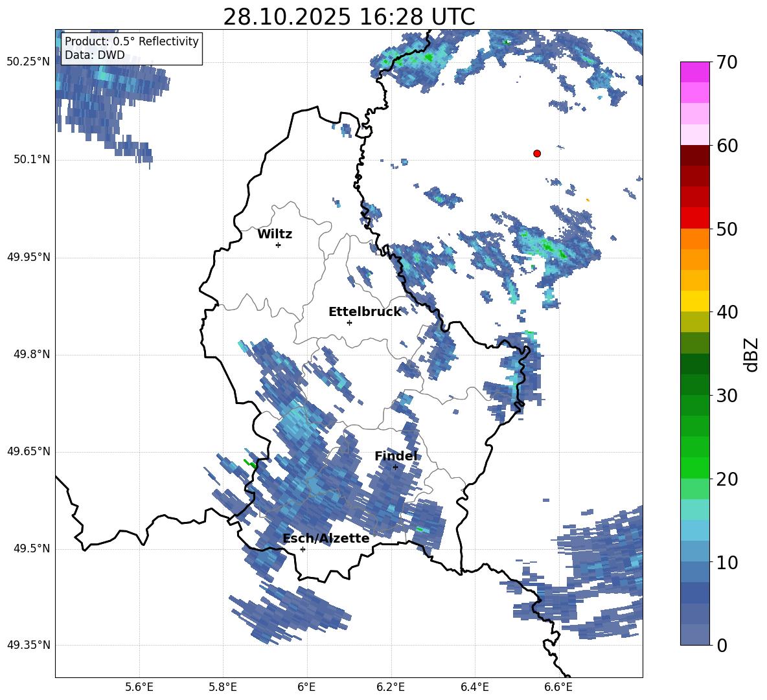This screenshot has width=767, height=700.
Task: Click the 50.25°N latitude tick label
Action: coord(29,62)
